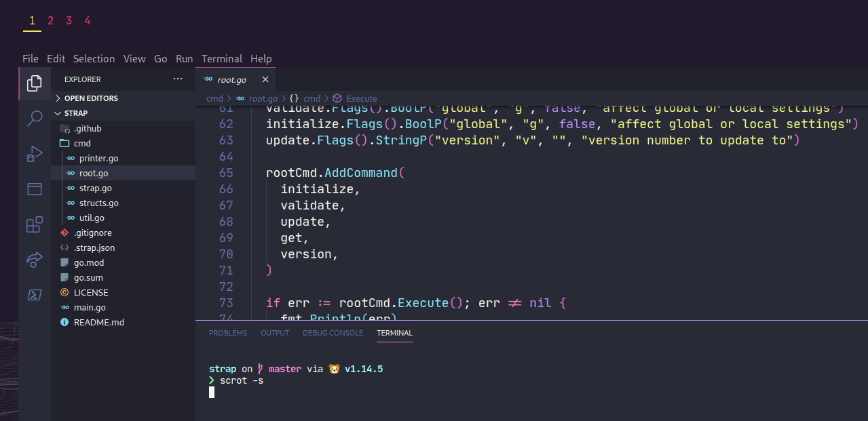The image size is (868, 421).
Task: Open the Remote Explorer window icon
Action: point(34,189)
